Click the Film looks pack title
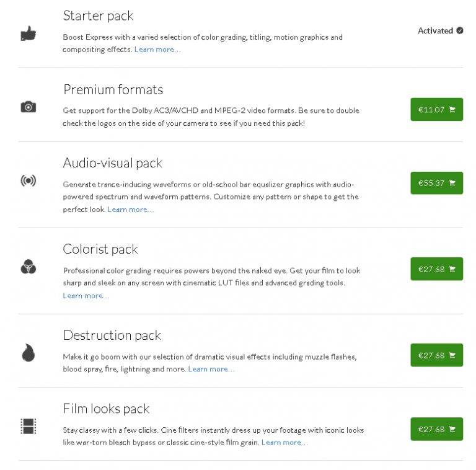This screenshot has height=470, width=476. (x=106, y=409)
